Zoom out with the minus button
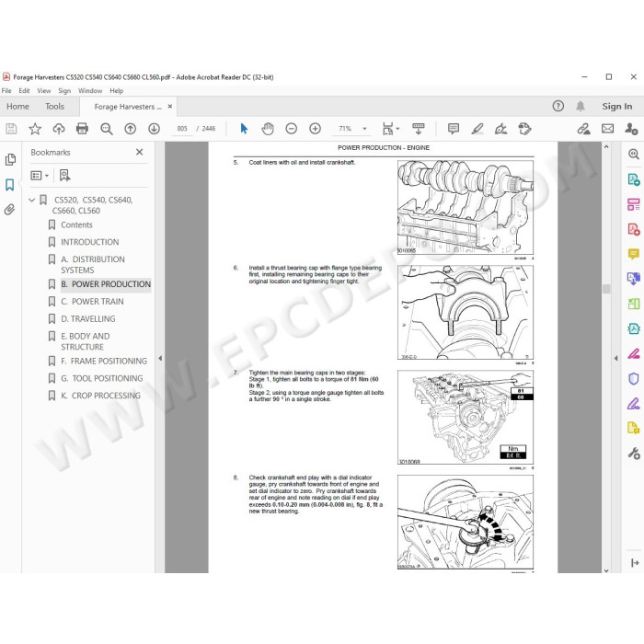 pyautogui.click(x=292, y=129)
